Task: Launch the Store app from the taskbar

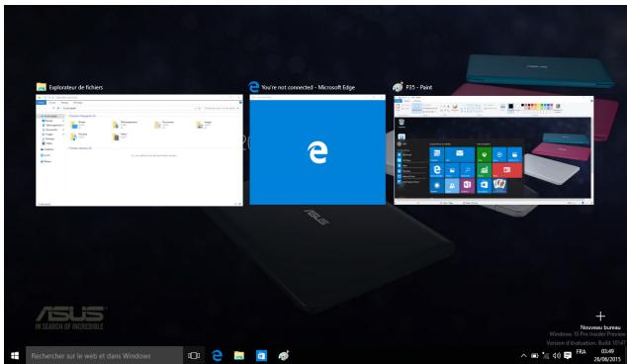Action: click(x=261, y=356)
